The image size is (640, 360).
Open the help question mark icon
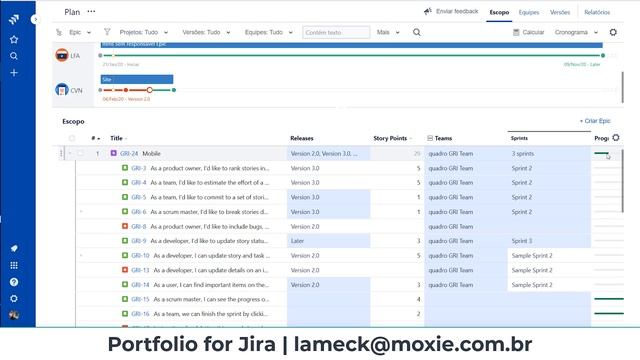14,282
